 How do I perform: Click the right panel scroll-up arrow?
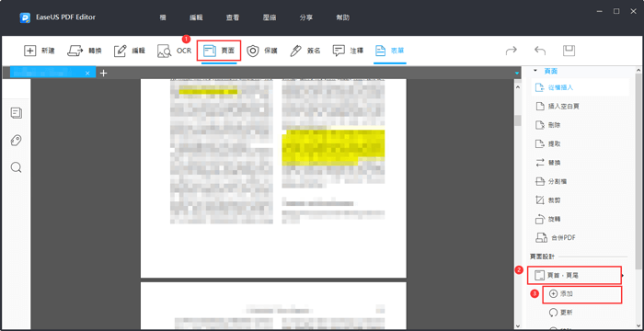(x=638, y=71)
